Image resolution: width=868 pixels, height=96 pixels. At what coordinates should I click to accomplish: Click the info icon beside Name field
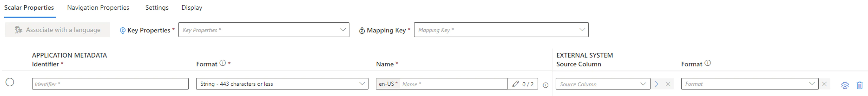(x=545, y=85)
